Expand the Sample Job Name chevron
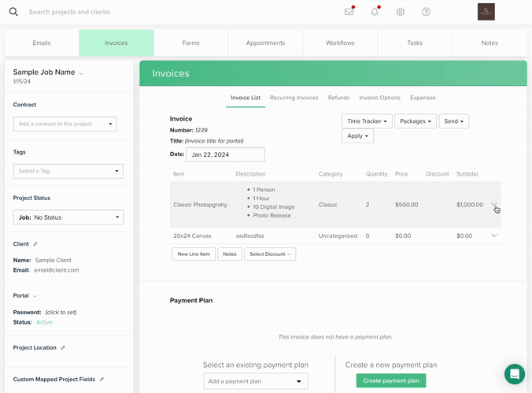 click(81, 73)
